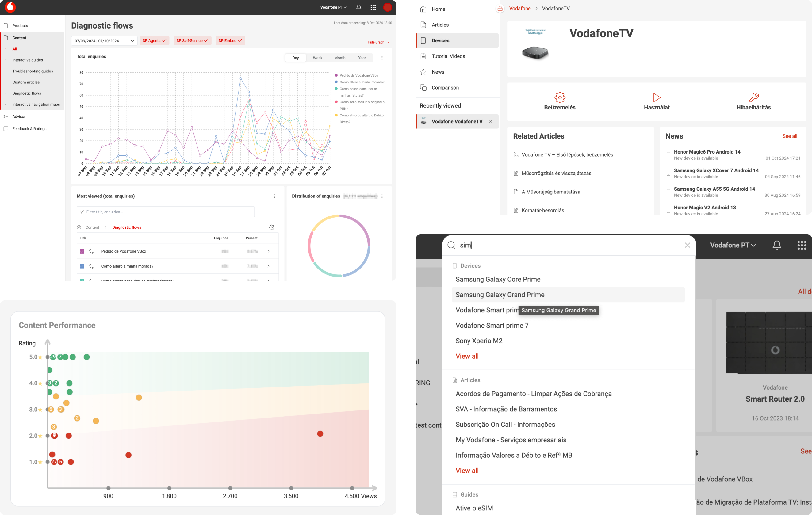Uncheck the Como altero a minha morada checkbox
The image size is (812, 515).
coord(82,266)
